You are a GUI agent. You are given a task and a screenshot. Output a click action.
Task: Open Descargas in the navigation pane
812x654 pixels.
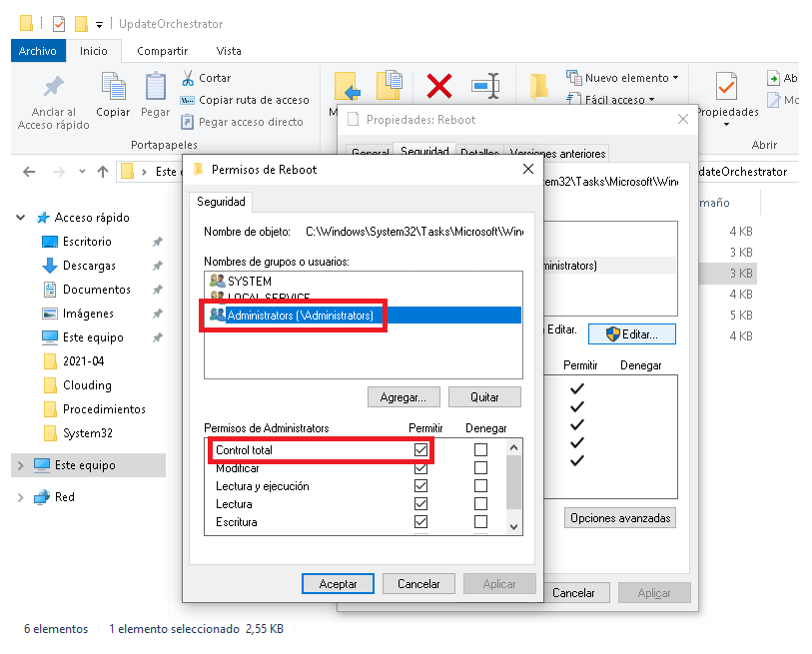89,266
